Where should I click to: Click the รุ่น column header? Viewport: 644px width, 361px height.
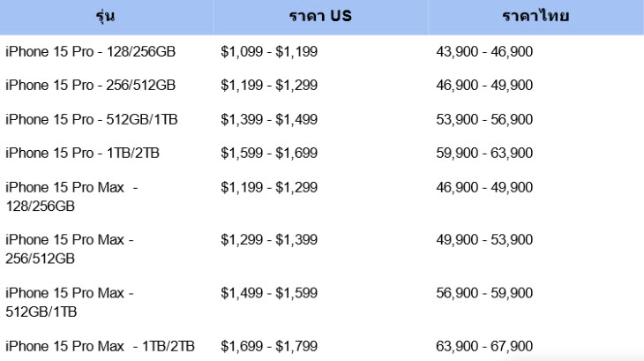[105, 17]
